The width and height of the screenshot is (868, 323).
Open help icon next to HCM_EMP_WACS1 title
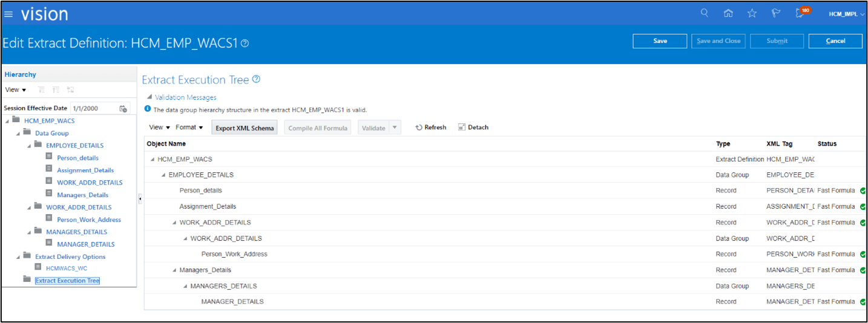point(245,44)
